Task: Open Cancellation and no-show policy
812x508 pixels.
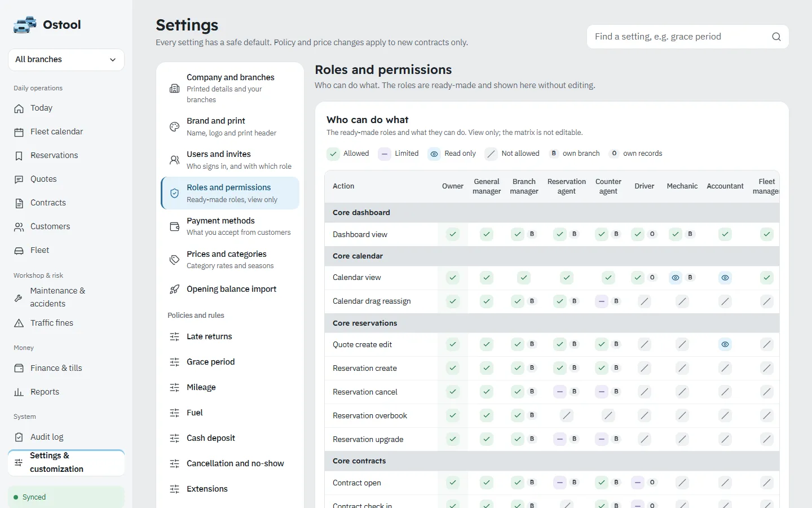Action: pos(230,464)
